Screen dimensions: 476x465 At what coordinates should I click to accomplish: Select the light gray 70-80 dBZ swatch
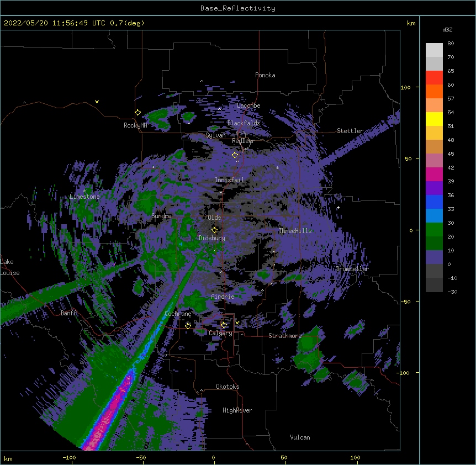coord(434,50)
